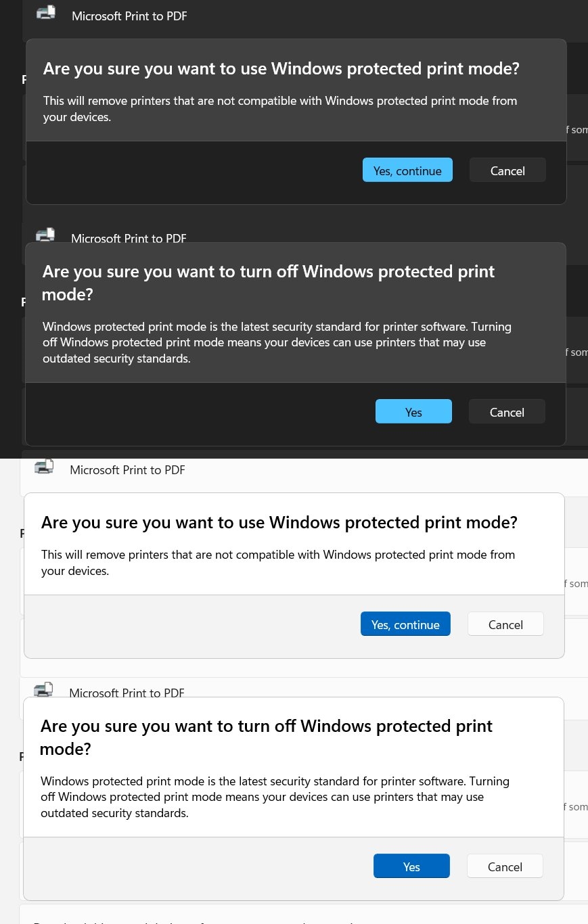The image size is (588, 924).
Task: Select Microsoft Print to PDF above dark turn-off dialog
Action: pos(129,238)
